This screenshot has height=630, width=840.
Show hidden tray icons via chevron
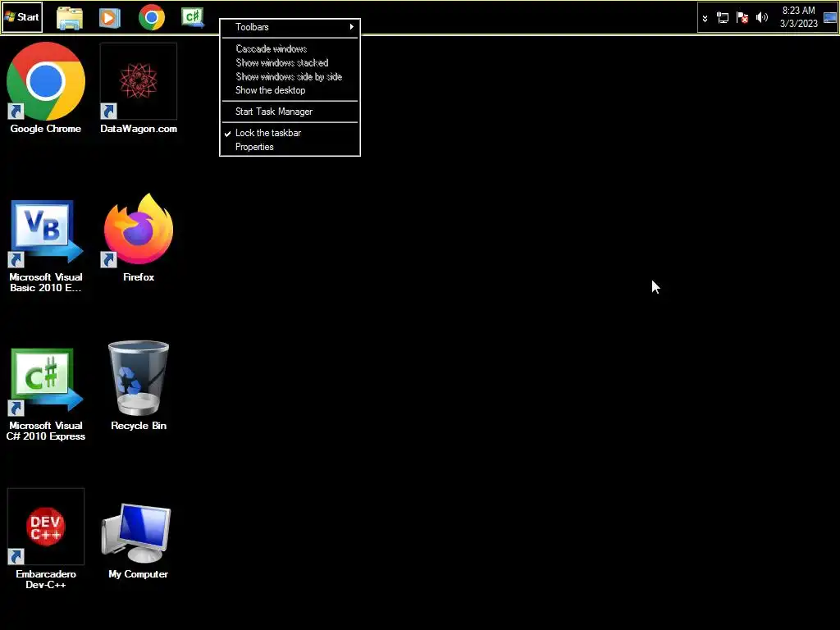click(705, 18)
